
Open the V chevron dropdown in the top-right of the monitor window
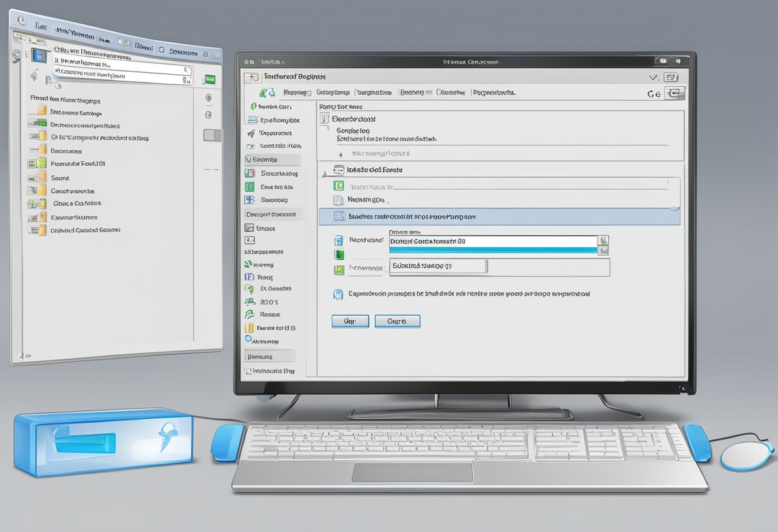pyautogui.click(x=653, y=77)
